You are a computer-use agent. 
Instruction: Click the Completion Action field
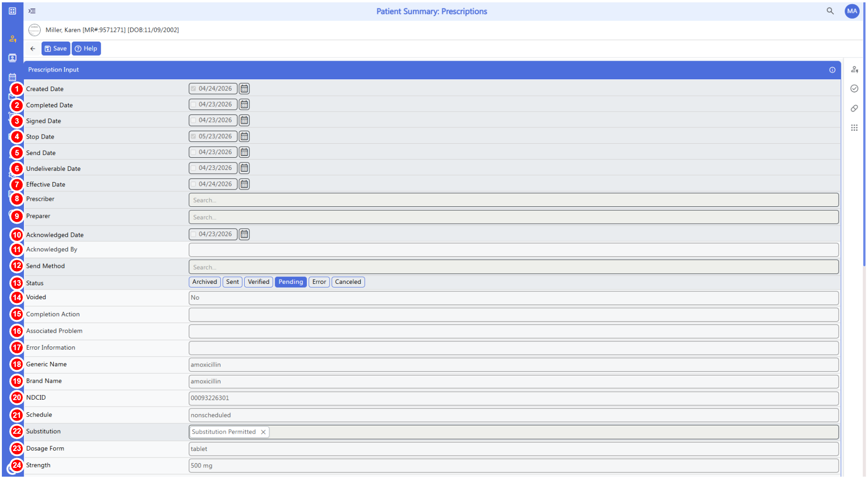point(514,315)
